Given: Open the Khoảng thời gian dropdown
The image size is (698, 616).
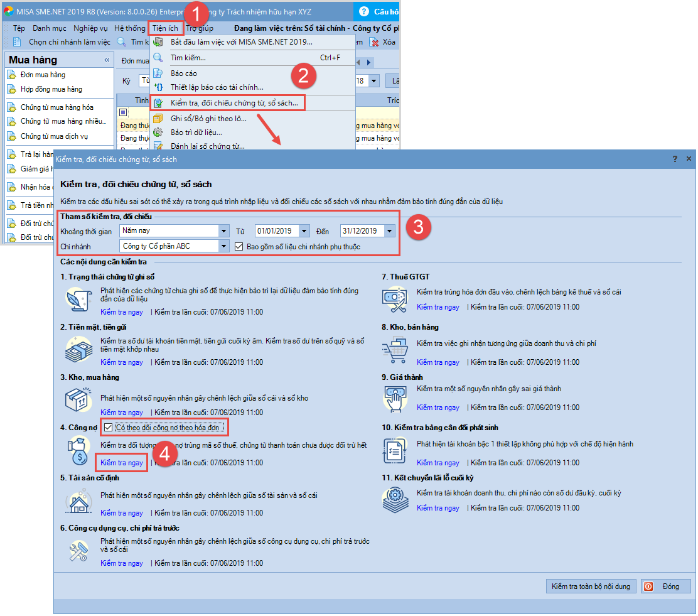Looking at the screenshot, I should coord(223,230).
